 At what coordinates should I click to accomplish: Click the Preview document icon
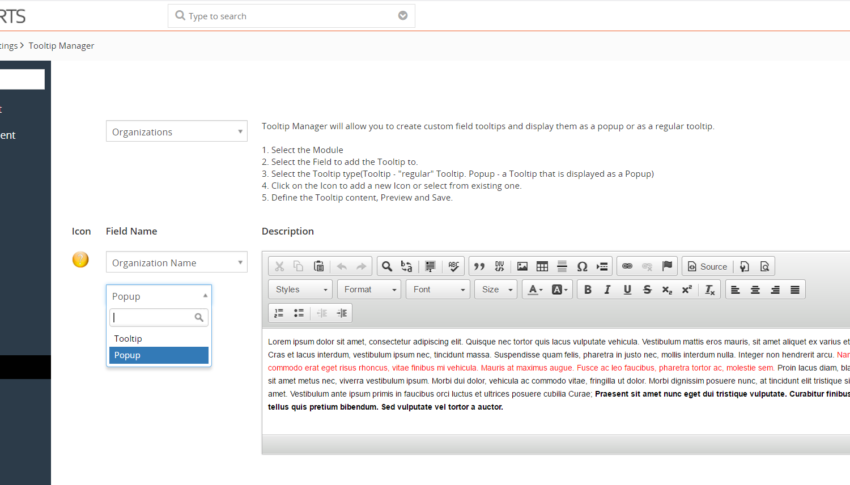(765, 266)
